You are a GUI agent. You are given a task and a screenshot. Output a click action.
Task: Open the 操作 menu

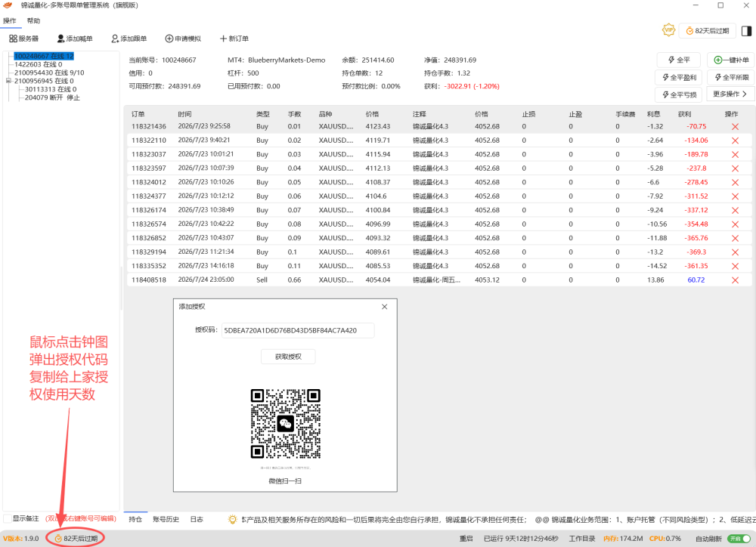(10, 20)
